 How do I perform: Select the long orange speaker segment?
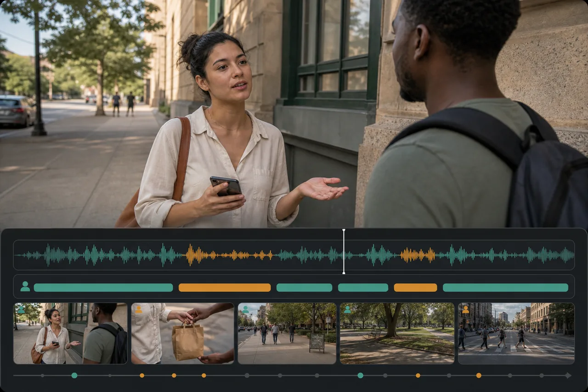(x=225, y=288)
